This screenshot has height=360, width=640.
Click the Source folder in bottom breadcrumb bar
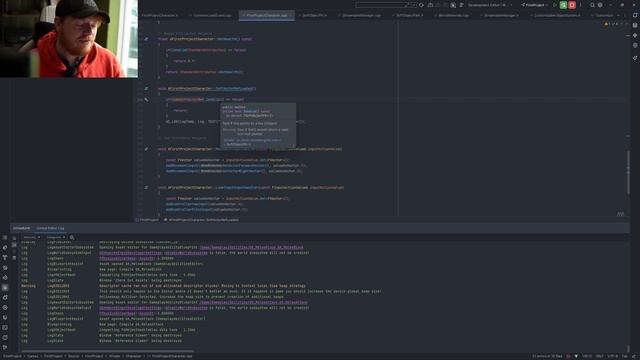click(74, 356)
